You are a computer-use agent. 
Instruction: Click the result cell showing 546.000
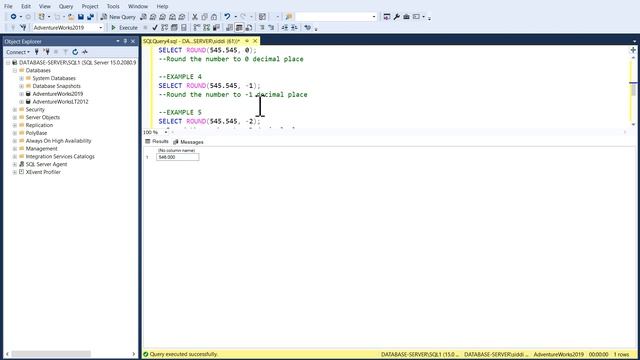(x=178, y=157)
